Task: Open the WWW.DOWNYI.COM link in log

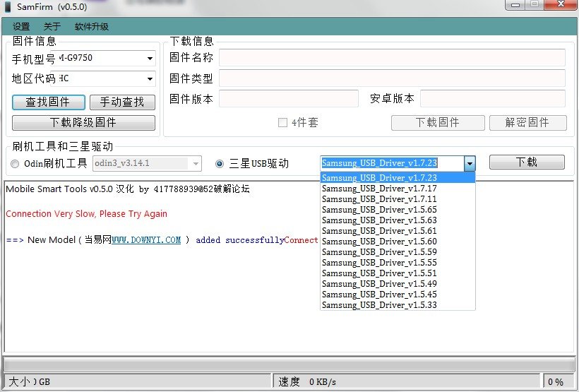Action: coord(146,240)
